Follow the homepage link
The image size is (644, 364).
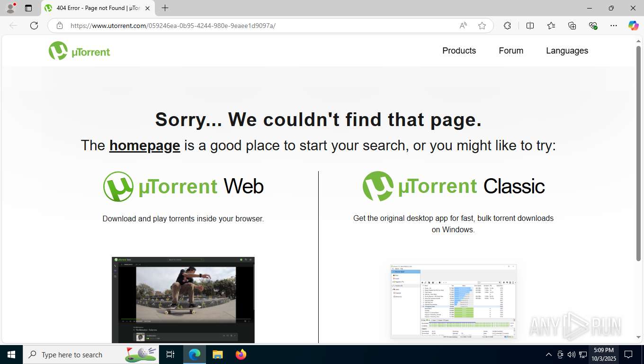pos(144,145)
